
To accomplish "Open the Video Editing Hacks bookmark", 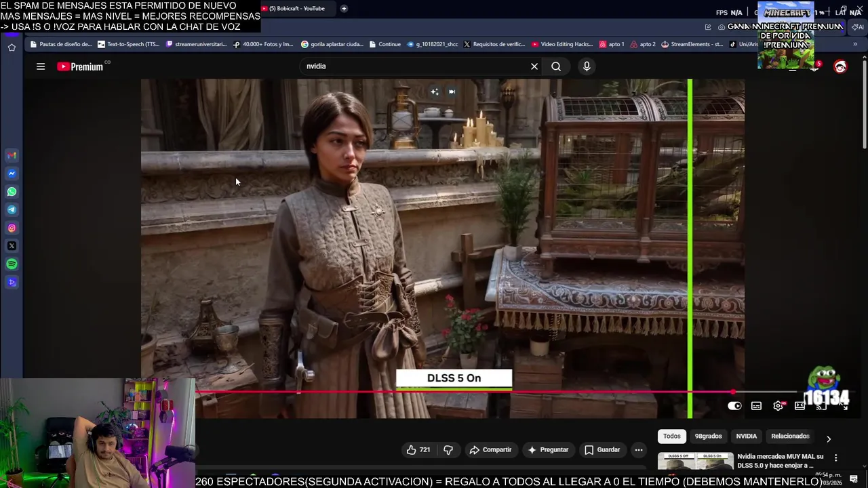I will coord(563,45).
